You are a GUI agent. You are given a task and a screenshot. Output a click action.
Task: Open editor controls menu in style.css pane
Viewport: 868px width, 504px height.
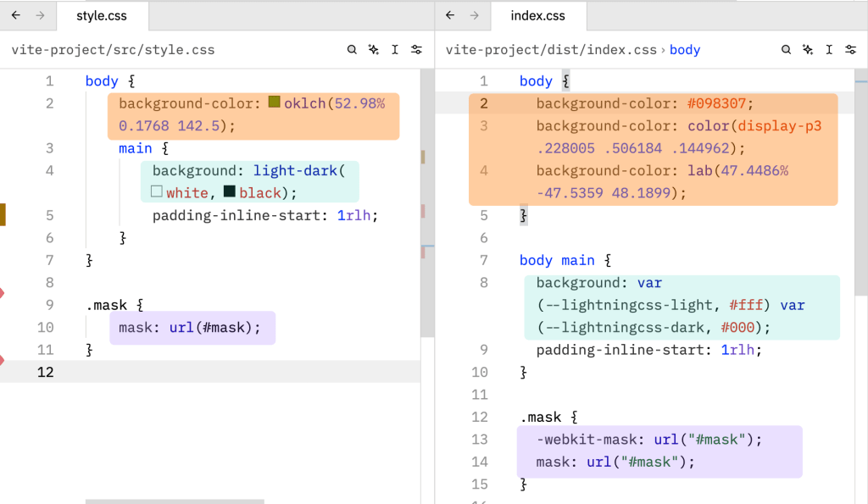click(416, 50)
